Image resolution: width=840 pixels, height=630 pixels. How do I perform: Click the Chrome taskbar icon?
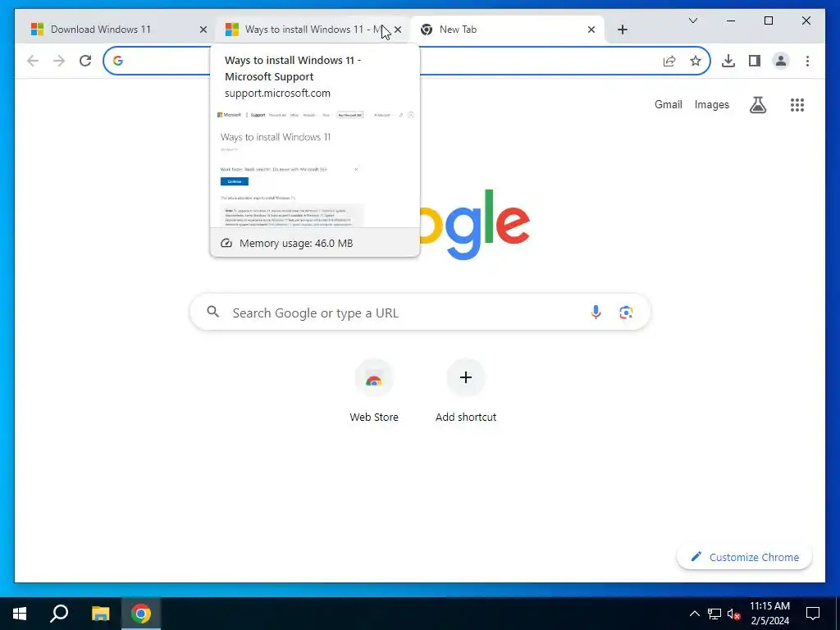pos(141,614)
